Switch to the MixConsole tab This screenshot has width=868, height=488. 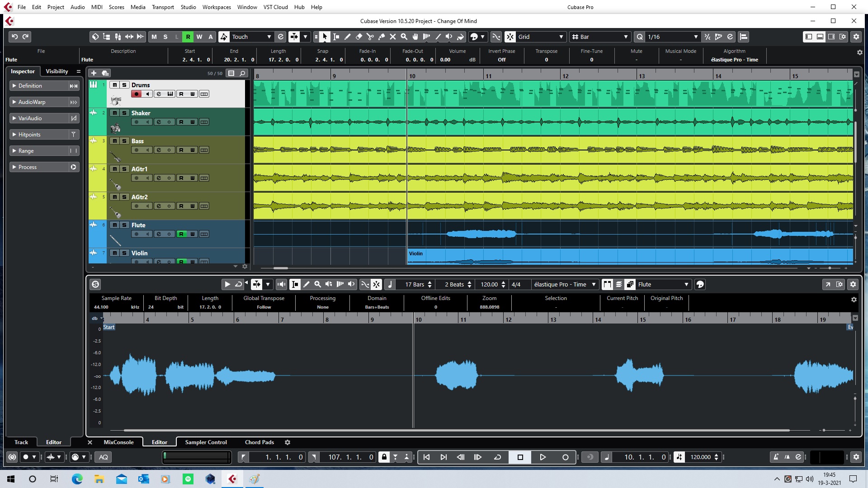tap(118, 442)
